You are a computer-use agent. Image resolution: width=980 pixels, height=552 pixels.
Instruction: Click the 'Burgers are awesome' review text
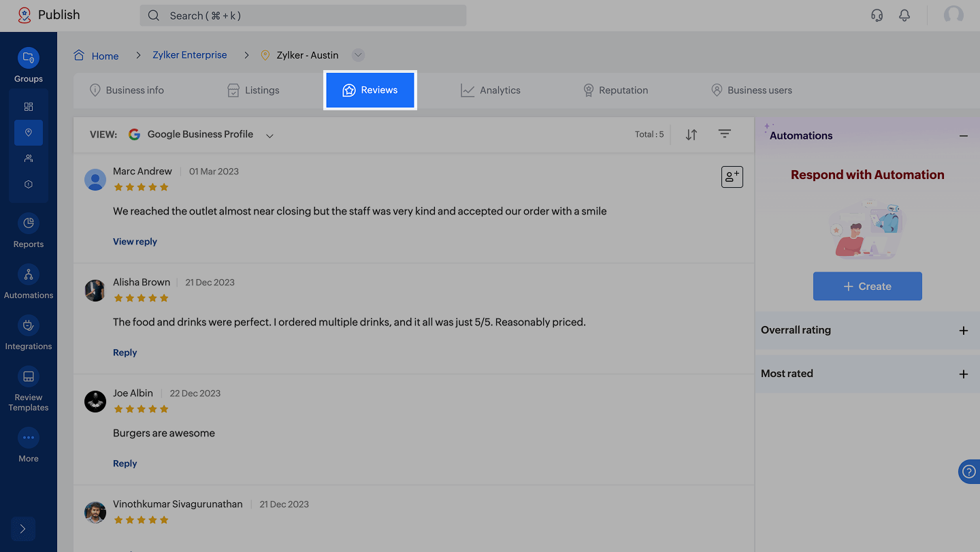pos(164,433)
